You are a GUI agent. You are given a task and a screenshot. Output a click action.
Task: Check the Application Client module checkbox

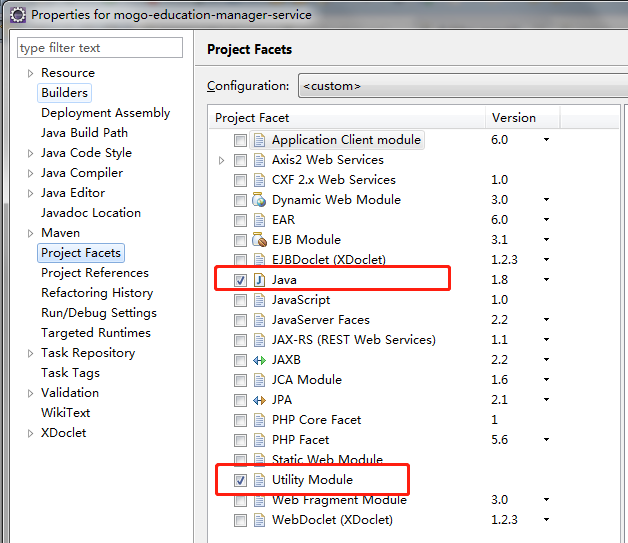[240, 140]
